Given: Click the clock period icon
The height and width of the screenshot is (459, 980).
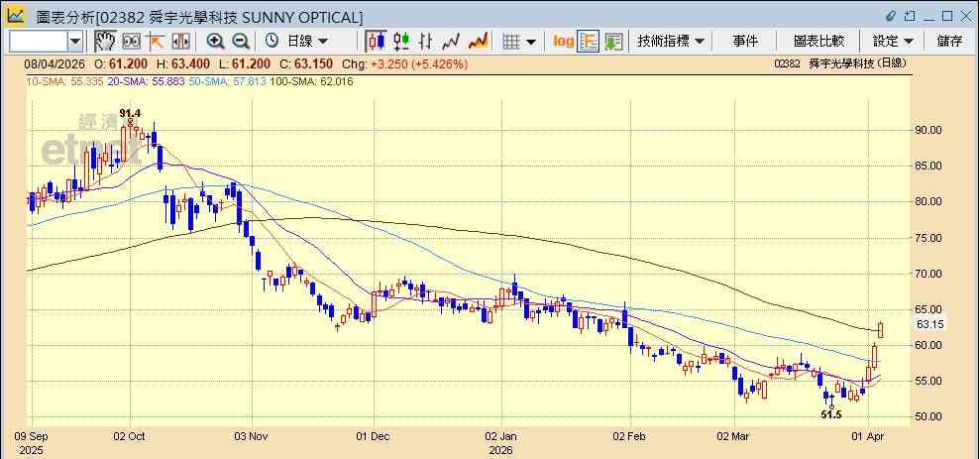Looking at the screenshot, I should (272, 42).
